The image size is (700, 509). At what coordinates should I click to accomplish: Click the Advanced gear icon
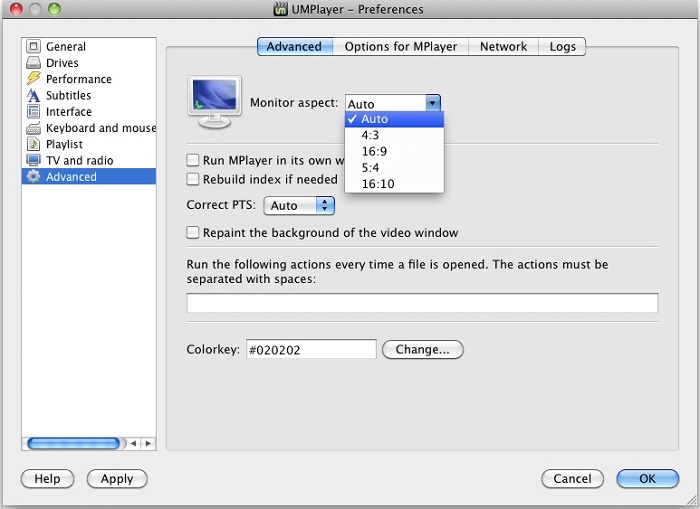(x=33, y=176)
